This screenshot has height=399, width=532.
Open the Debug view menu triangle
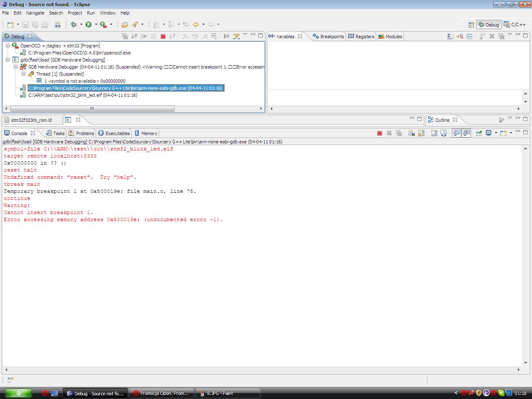click(x=245, y=35)
